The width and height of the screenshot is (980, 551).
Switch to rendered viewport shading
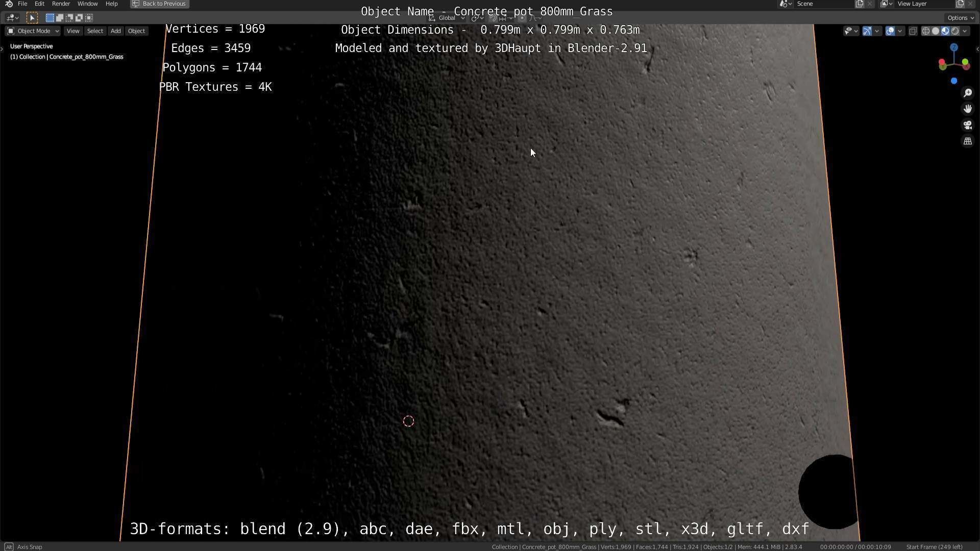pyautogui.click(x=955, y=31)
